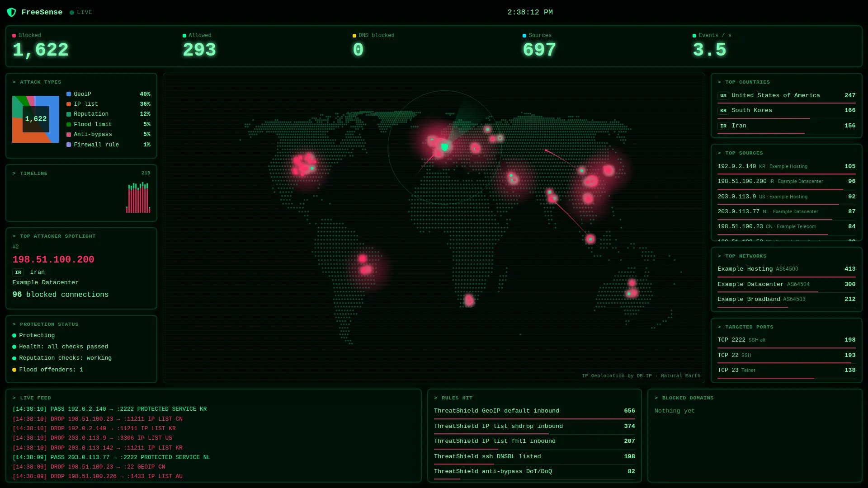868x488 pixels.
Task: Click the yellow Flood offenders status dot
Action: pos(14,370)
